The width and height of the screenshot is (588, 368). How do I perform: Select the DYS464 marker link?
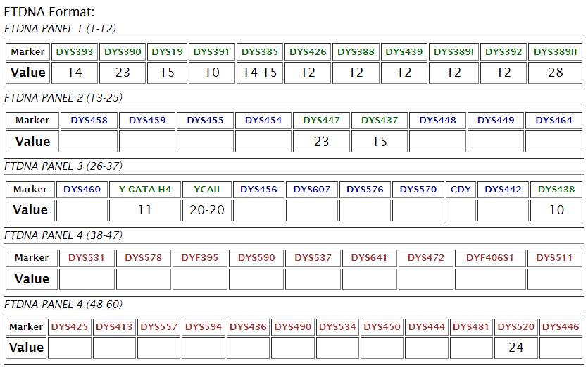point(553,121)
